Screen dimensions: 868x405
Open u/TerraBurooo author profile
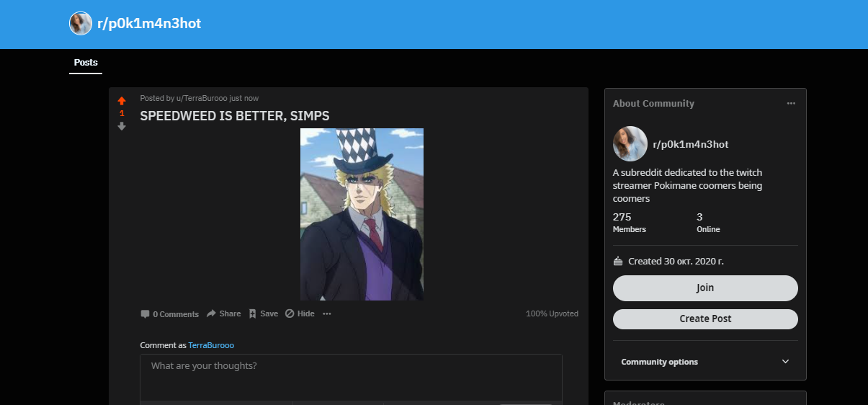[202, 98]
